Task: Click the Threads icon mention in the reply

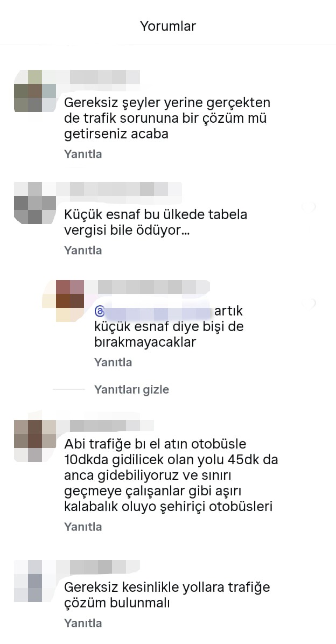Action: pos(100,311)
